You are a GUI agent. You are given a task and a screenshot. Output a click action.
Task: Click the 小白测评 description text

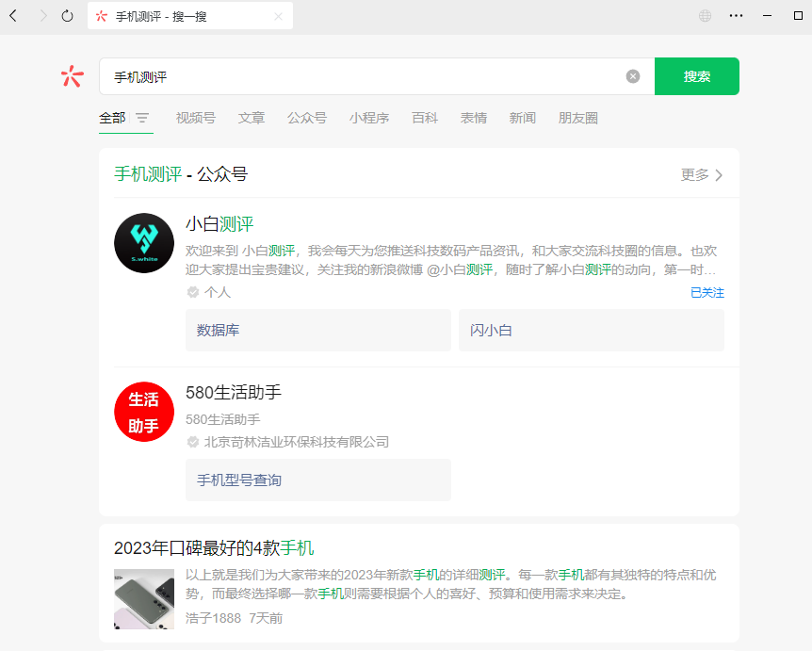451,260
